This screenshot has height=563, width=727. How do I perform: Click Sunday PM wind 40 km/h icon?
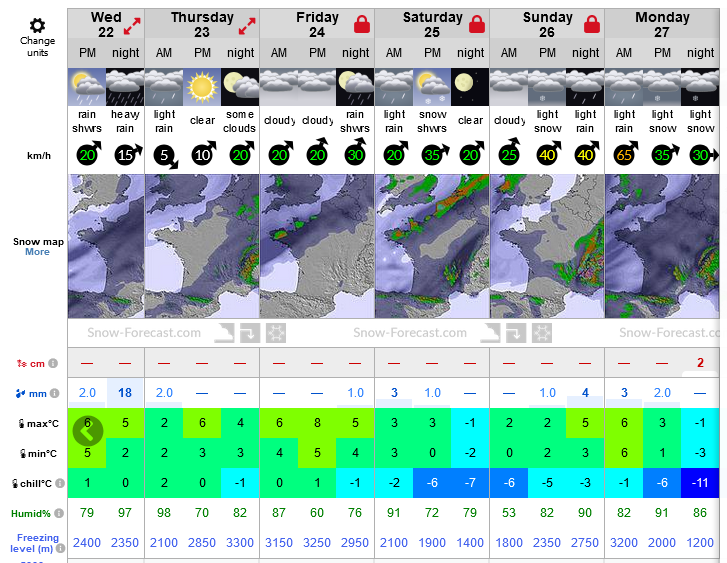(x=549, y=154)
